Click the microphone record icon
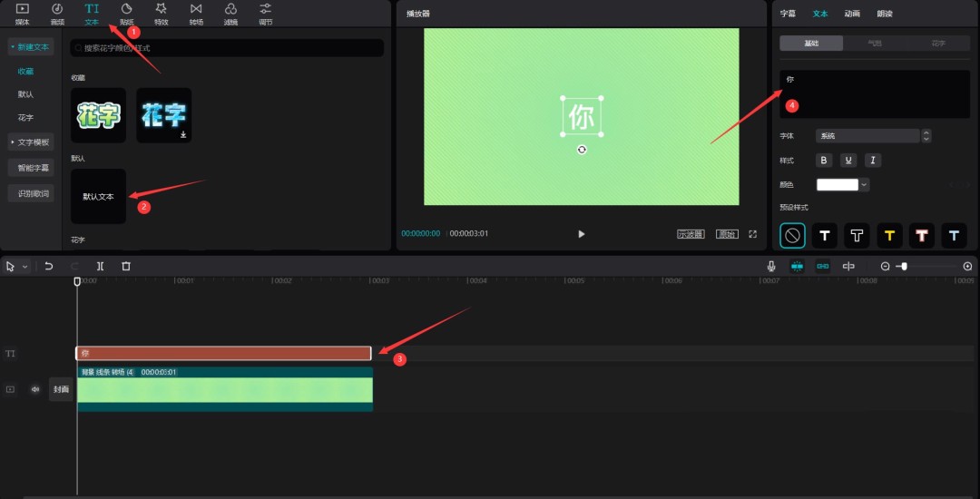The width and height of the screenshot is (980, 499). click(x=771, y=266)
